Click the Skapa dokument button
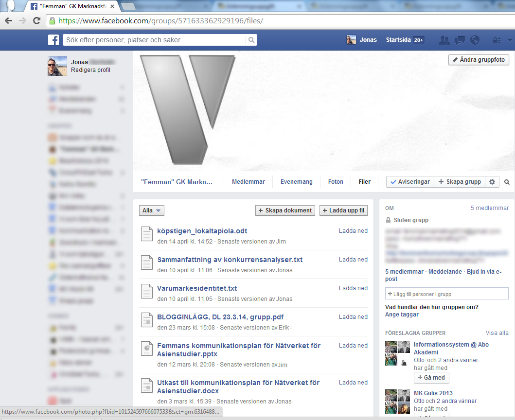The height and width of the screenshot is (420, 515). [x=285, y=210]
